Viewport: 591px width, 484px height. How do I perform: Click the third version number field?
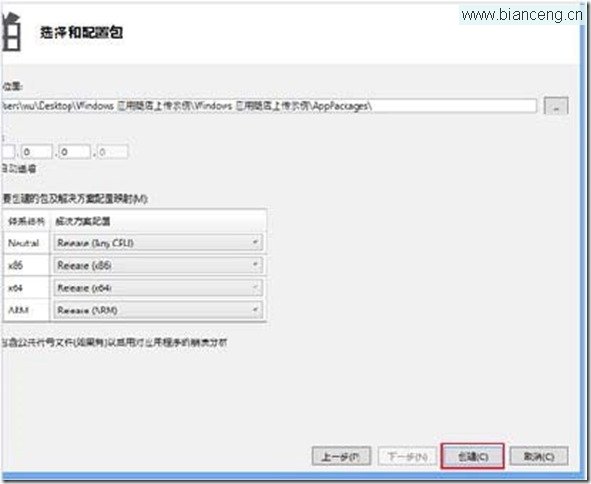[x=74, y=152]
